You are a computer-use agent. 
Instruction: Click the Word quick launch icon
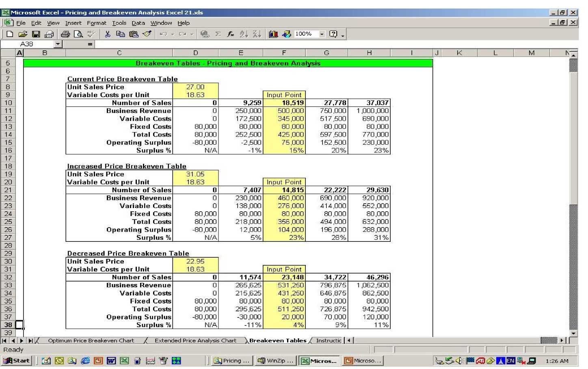(111, 361)
